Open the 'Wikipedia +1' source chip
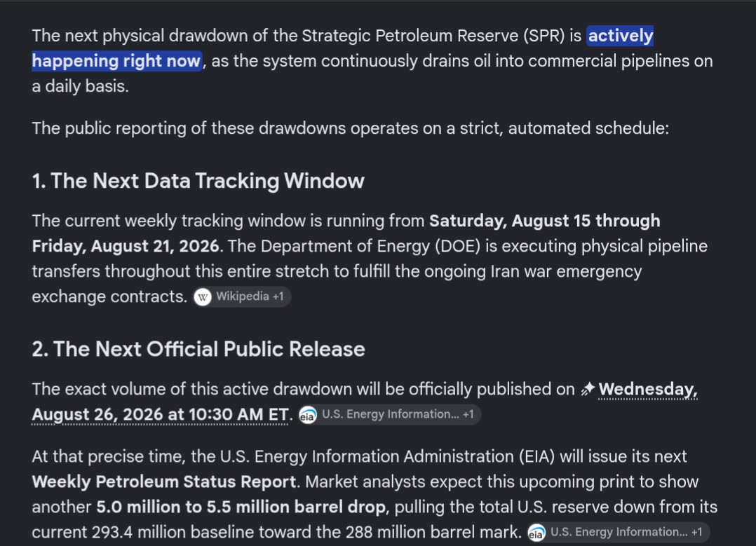Viewport: 756px width, 546px height. 242,296
